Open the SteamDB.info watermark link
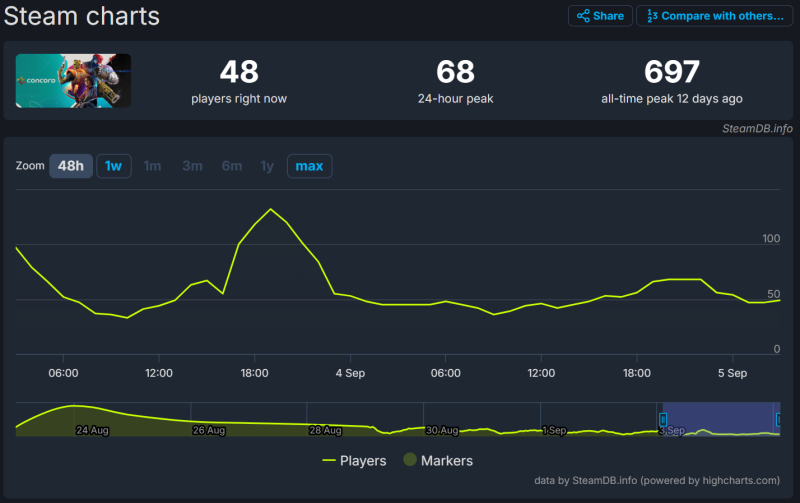800x503 pixels. (757, 128)
